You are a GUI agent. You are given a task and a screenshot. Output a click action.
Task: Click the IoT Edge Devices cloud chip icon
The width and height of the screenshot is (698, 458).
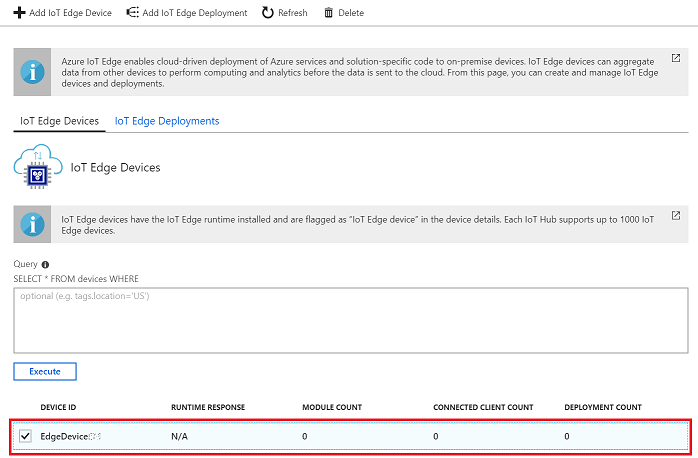tap(39, 168)
